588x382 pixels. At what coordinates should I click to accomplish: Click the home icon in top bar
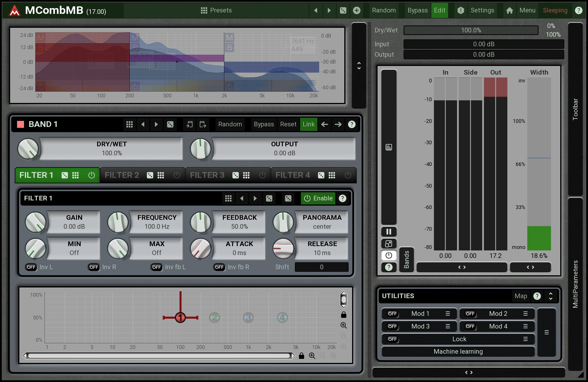click(x=509, y=10)
